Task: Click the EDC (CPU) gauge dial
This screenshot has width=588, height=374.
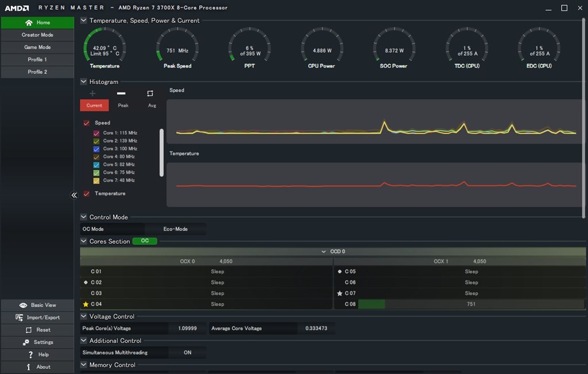Action: [539, 44]
